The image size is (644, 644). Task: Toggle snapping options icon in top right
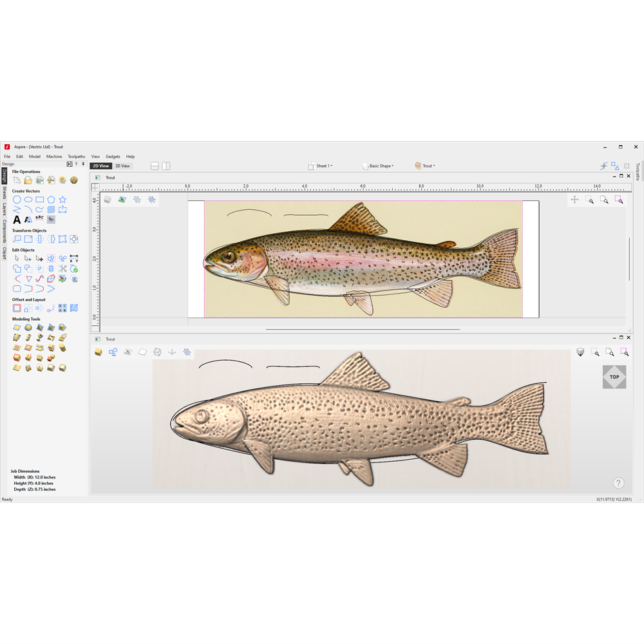604,166
